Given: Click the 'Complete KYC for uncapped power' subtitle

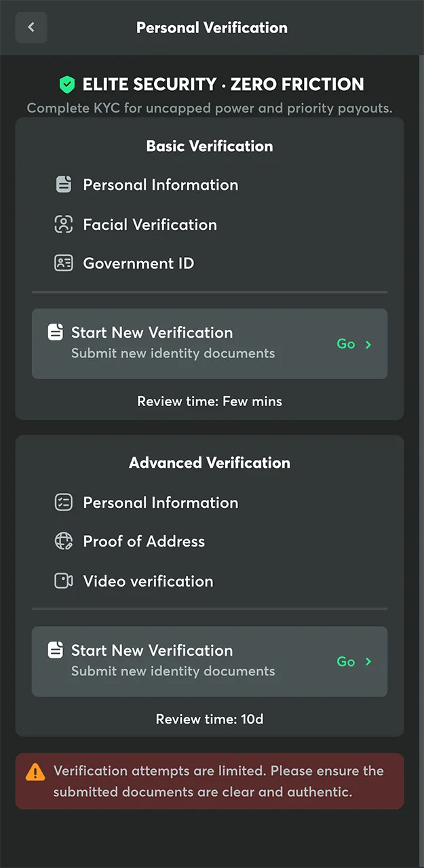Looking at the screenshot, I should point(210,108).
